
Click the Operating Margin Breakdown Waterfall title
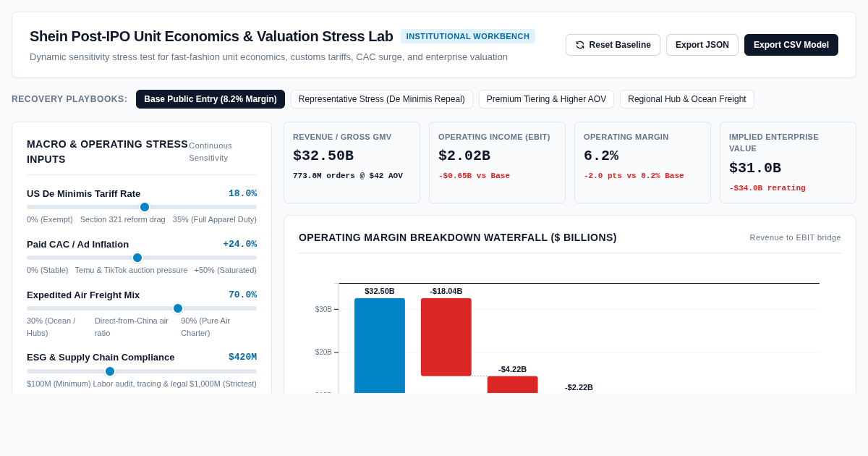coord(458,237)
